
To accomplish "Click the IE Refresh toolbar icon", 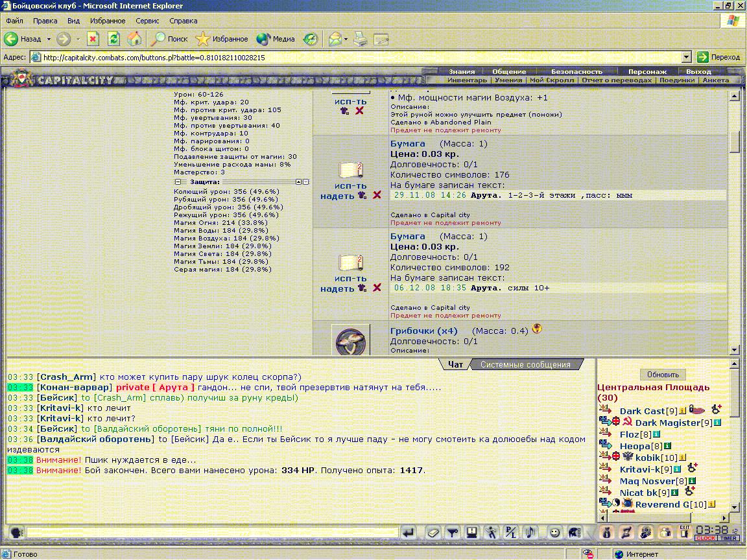I will (113, 39).
